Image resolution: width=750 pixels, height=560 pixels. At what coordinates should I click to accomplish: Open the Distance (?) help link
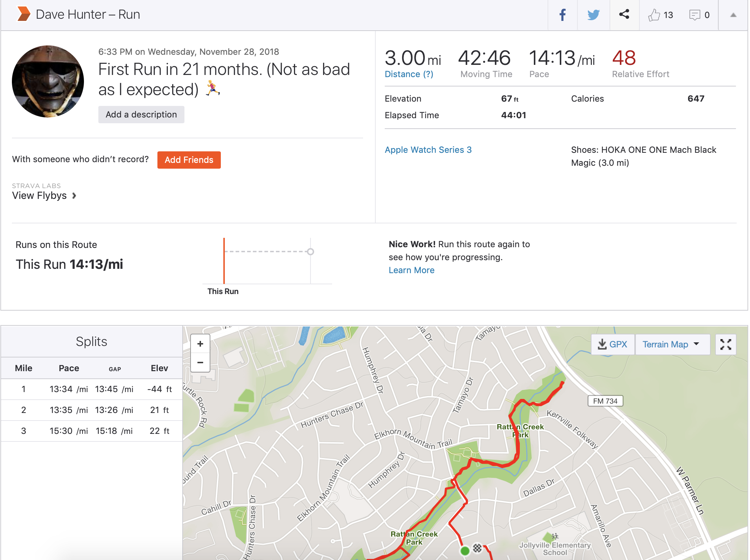[x=409, y=74]
